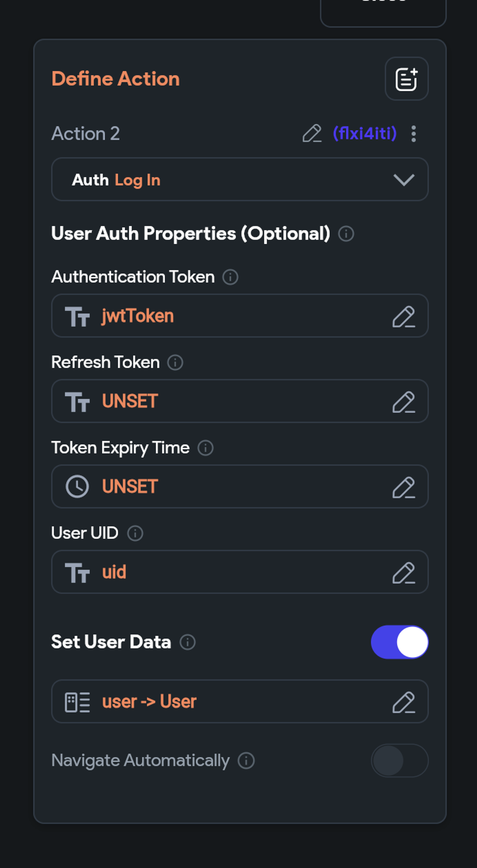The width and height of the screenshot is (477, 868).
Task: Edit the User UID uid variable
Action: tap(404, 572)
